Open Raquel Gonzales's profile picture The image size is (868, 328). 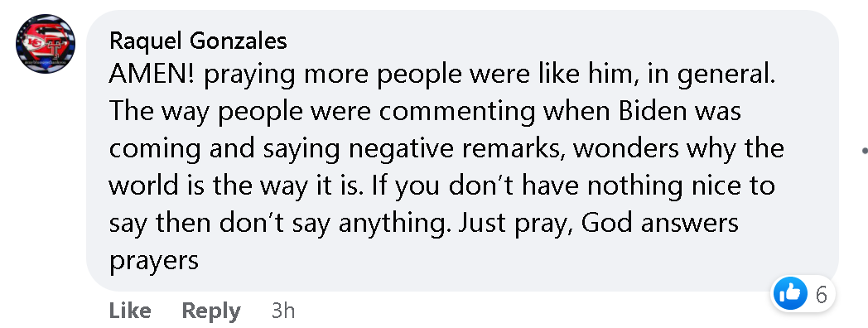[x=46, y=44]
